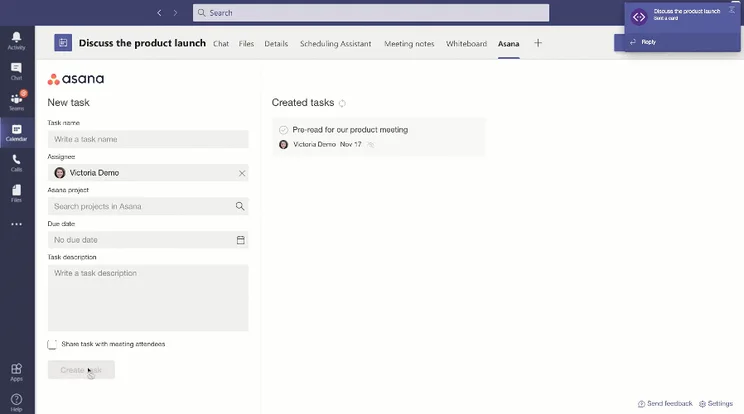This screenshot has height=414, width=744.
Task: Open Apps store in sidebar
Action: point(17,372)
